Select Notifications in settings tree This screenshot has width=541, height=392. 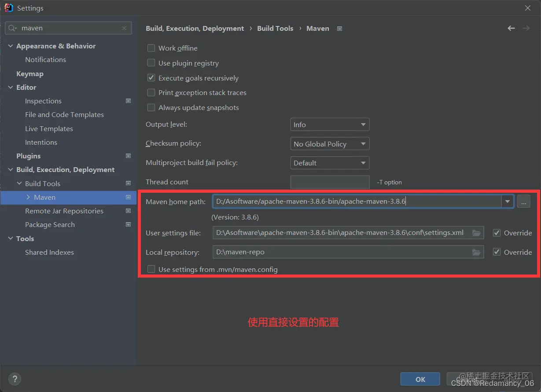click(x=45, y=59)
